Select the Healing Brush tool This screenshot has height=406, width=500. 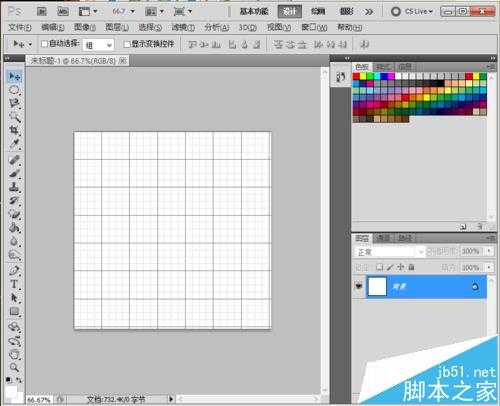[x=14, y=160]
